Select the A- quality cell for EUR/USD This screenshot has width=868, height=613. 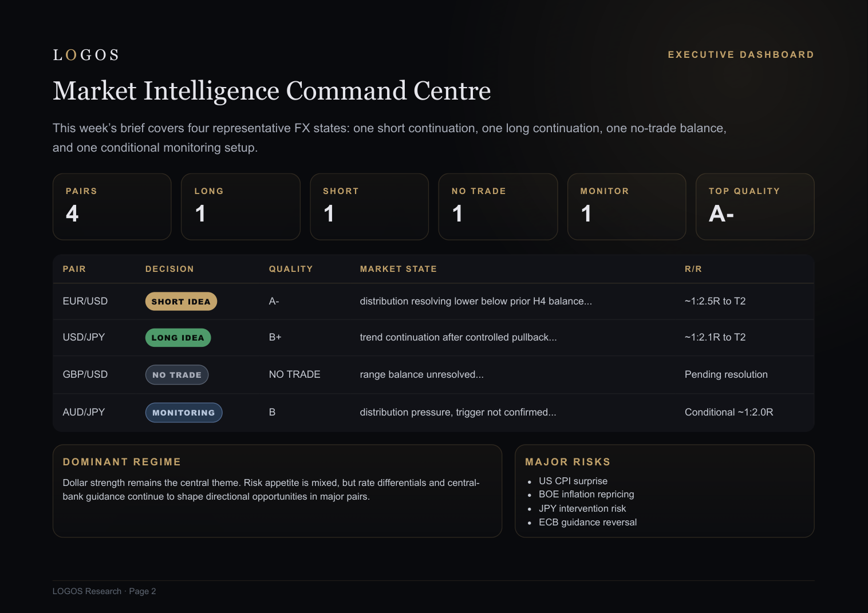click(274, 301)
